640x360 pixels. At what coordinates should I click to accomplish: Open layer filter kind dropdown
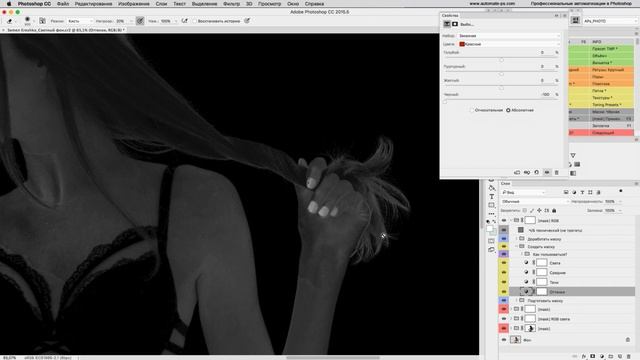[x=523, y=192]
